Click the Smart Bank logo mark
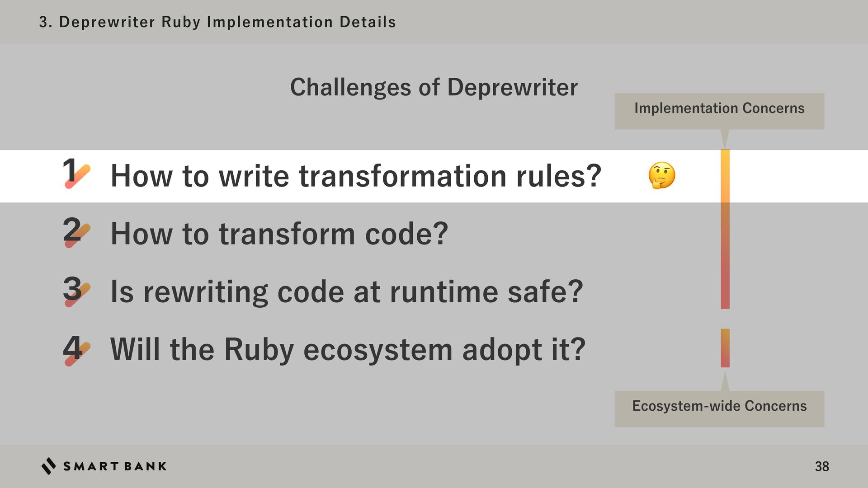This screenshot has height=488, width=868. coord(49,466)
